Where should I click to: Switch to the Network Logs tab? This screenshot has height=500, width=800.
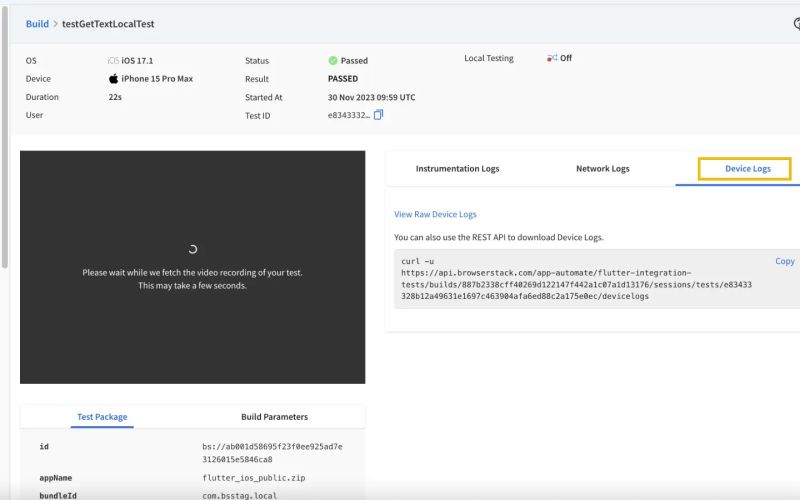[x=603, y=168]
